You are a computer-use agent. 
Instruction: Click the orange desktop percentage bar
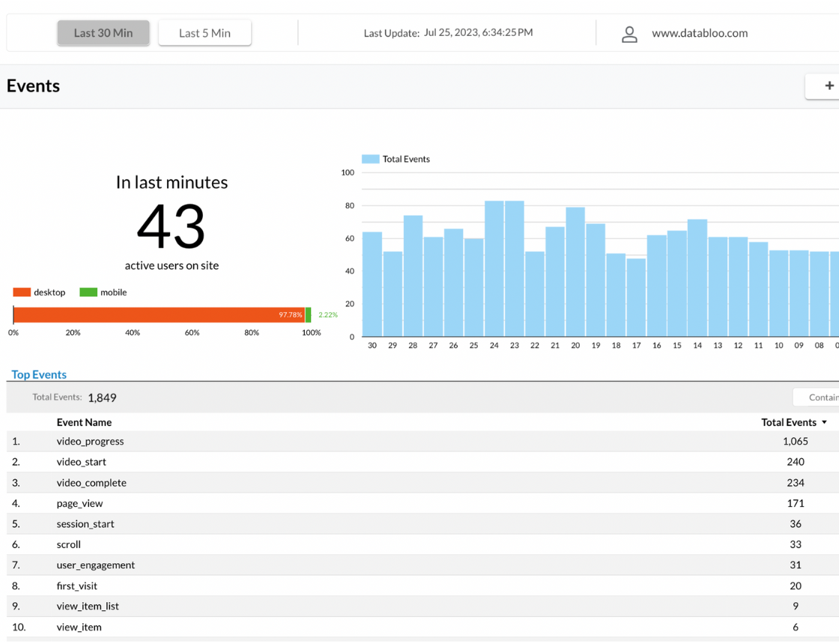coord(159,315)
